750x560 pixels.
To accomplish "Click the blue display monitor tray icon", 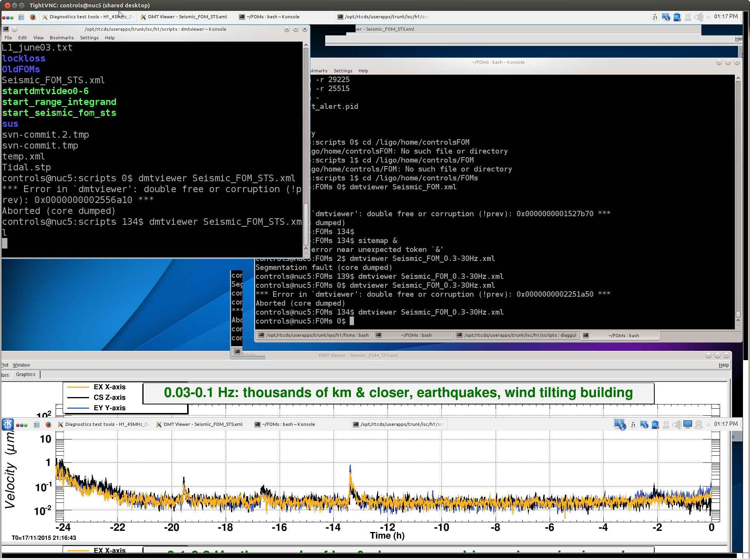I will coord(688,424).
